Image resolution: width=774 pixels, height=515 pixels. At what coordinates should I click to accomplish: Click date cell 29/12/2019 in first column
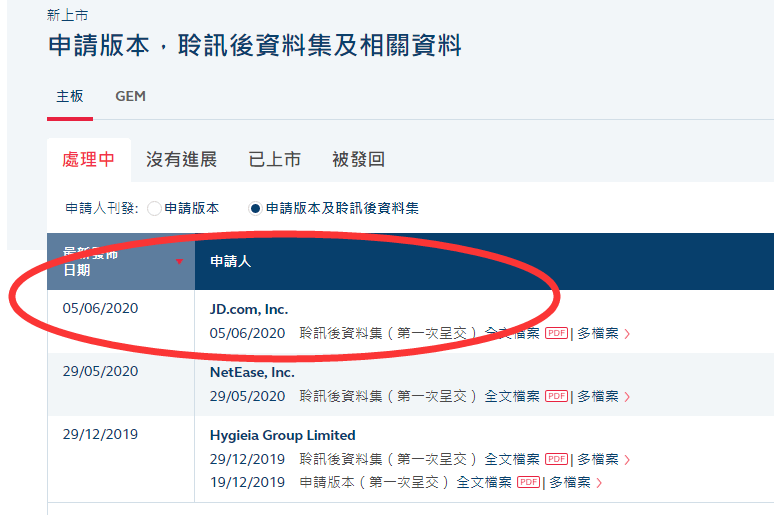(x=100, y=435)
